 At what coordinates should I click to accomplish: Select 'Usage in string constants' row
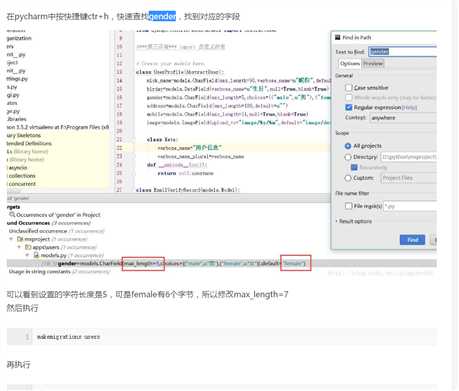59,272
